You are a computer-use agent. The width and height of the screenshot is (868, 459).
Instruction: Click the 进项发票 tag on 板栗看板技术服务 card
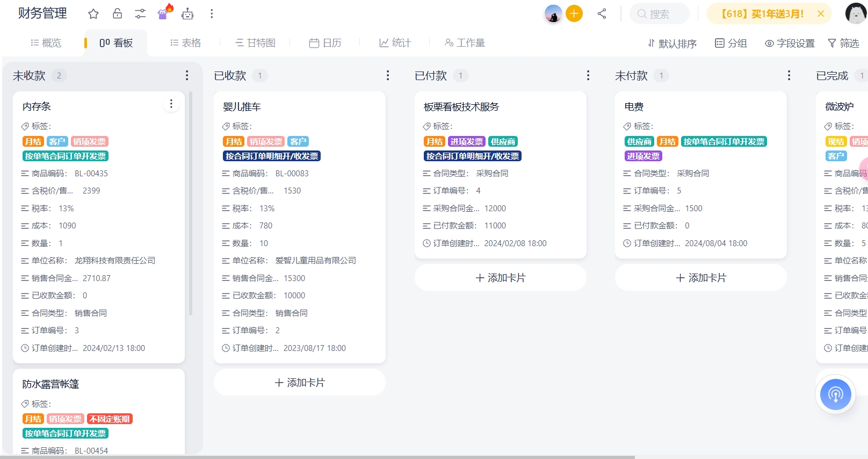467,141
